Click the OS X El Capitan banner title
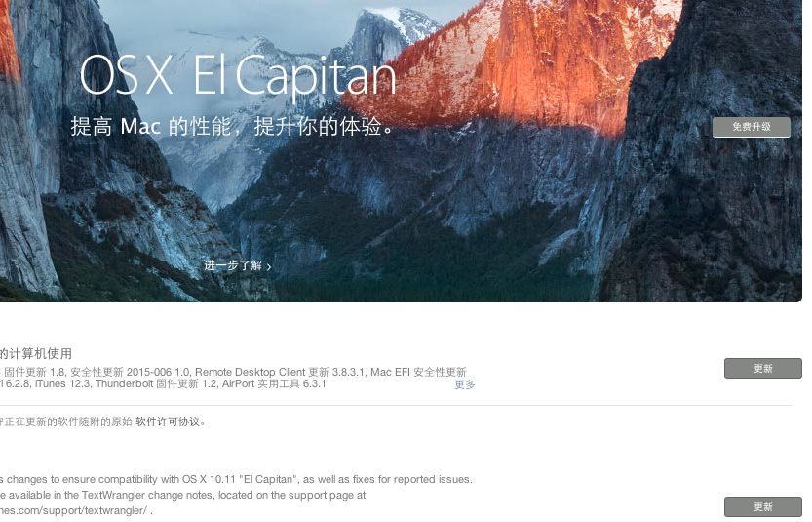 point(238,77)
